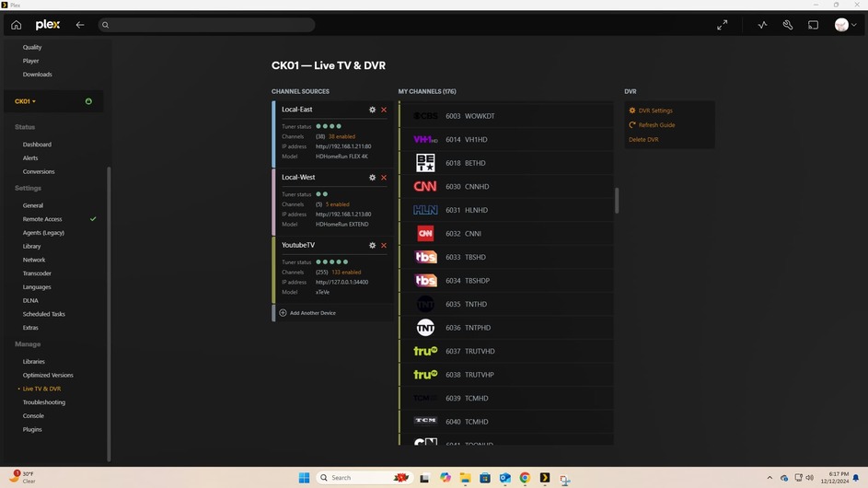868x488 pixels.
Task: Open Player settings in sidebar
Action: click(x=31, y=61)
